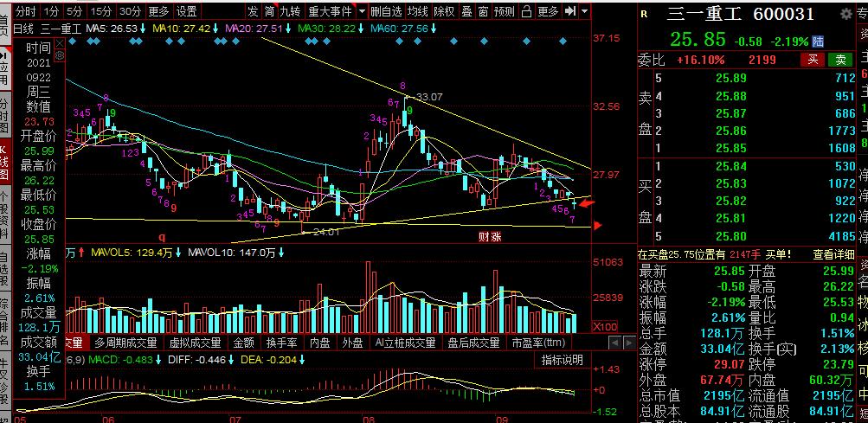The width and height of the screenshot is (868, 423).
Task: Expand 更多 periods after 30分
Action: tap(159, 11)
